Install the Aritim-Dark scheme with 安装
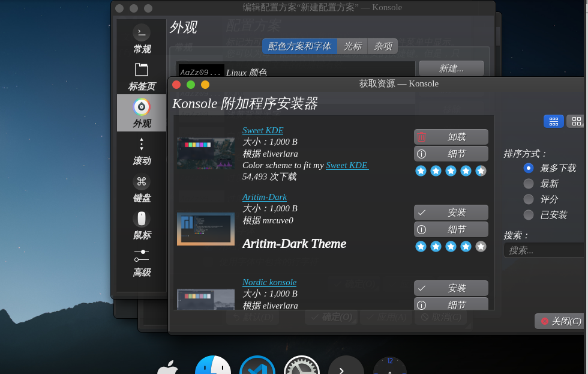 tap(451, 213)
